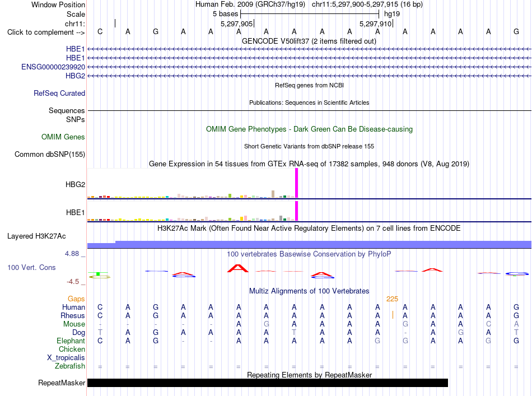Click the orange gap number 225
Screen dimensions: 532x396
coord(392,299)
